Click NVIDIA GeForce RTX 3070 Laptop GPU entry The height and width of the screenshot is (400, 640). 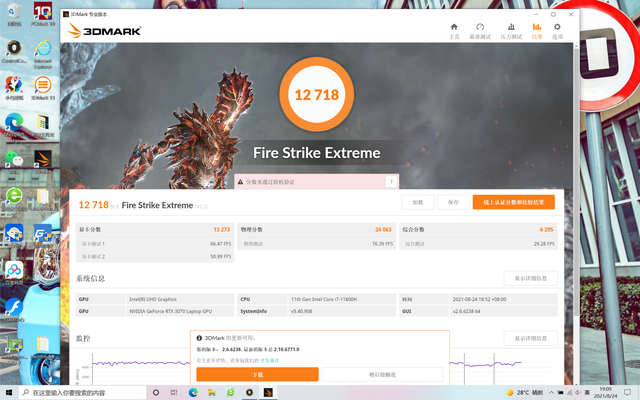(x=171, y=311)
